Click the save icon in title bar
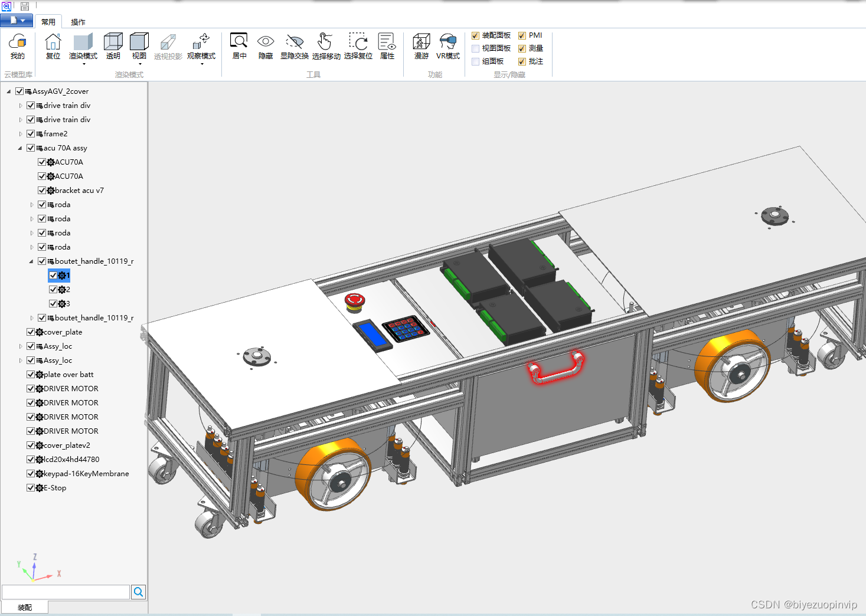Viewport: 866px width, 616px height. pos(25,6)
